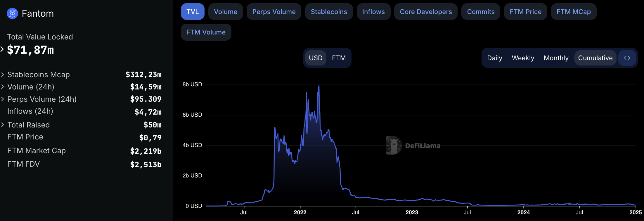Click the FTM Market Cap label

(x=37, y=151)
